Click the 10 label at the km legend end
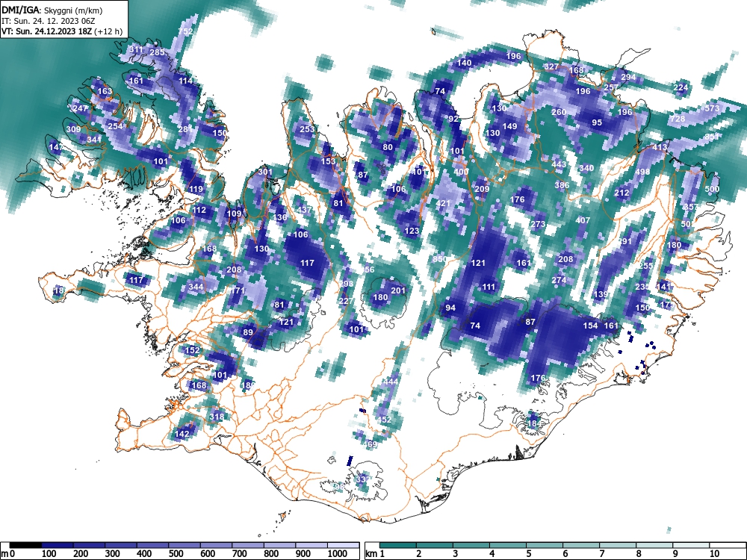The image size is (747, 560). (x=714, y=554)
